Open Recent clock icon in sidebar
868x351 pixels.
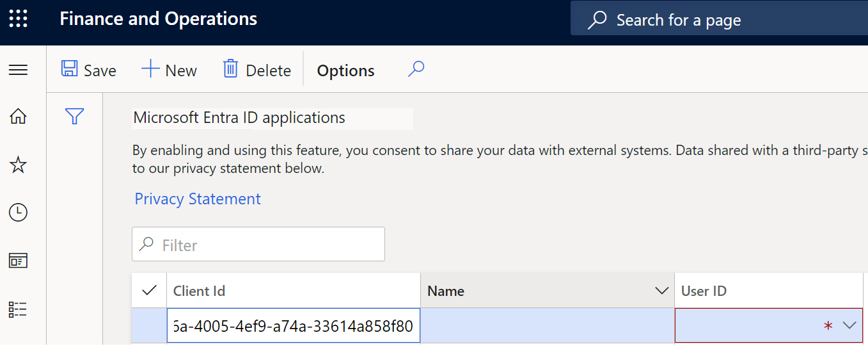pos(18,213)
